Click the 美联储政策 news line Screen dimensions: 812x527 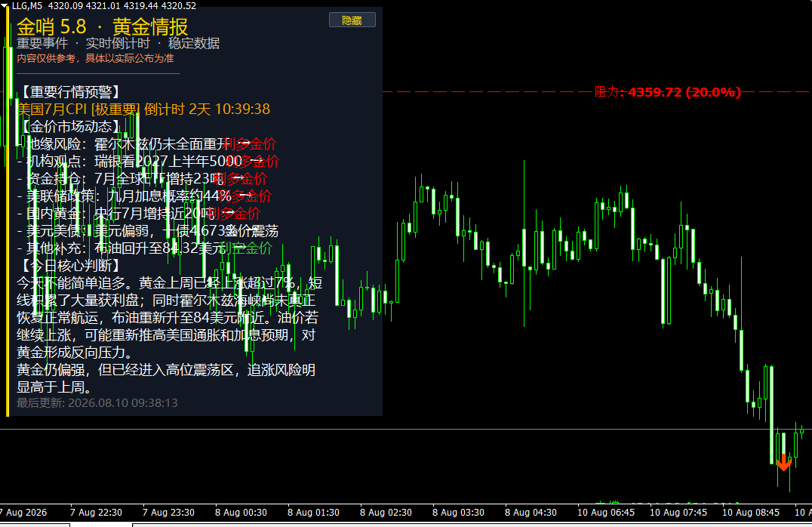[x=144, y=196]
